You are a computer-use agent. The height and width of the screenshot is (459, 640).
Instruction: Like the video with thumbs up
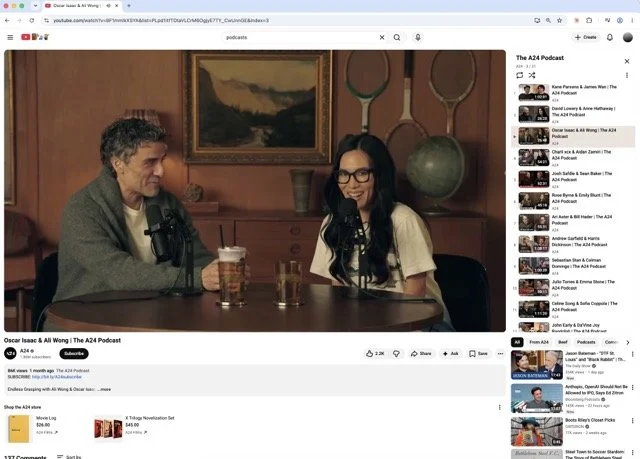(375, 354)
